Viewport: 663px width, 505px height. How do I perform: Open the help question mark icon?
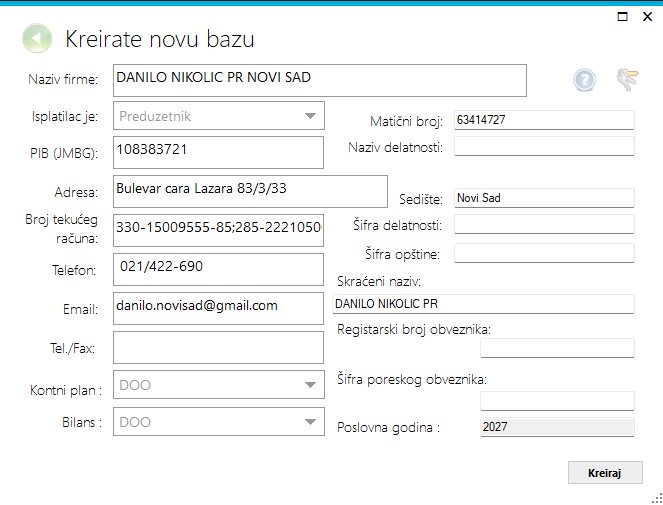584,80
